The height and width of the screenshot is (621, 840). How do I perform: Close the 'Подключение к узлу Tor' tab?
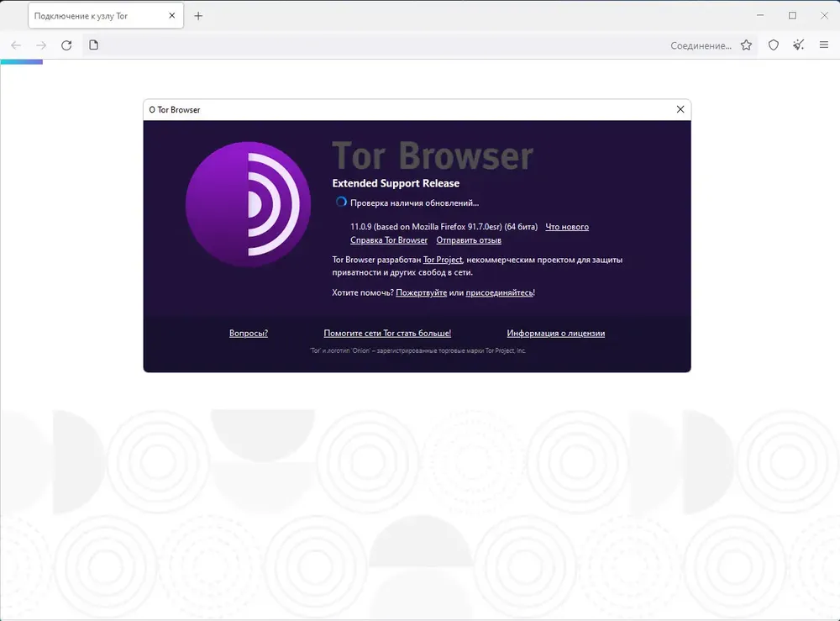172,15
